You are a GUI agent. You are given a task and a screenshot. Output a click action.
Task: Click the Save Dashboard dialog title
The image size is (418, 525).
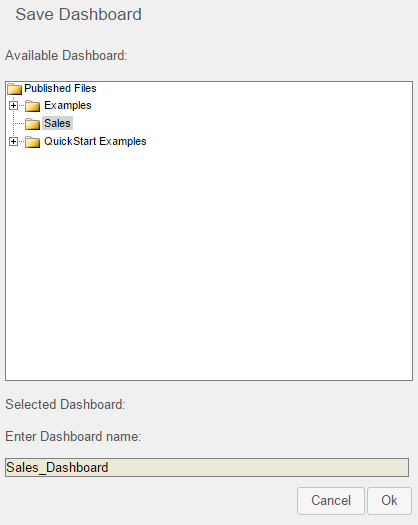[x=78, y=14]
